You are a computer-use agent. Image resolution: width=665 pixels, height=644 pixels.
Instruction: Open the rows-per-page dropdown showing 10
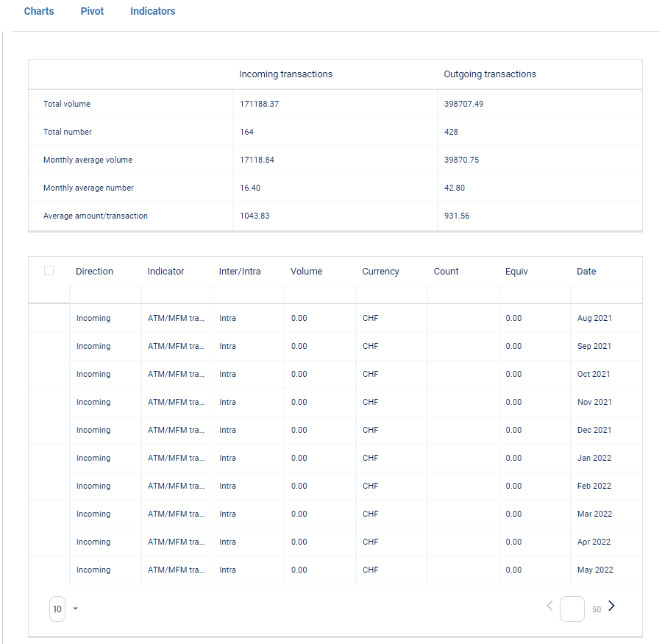64,609
